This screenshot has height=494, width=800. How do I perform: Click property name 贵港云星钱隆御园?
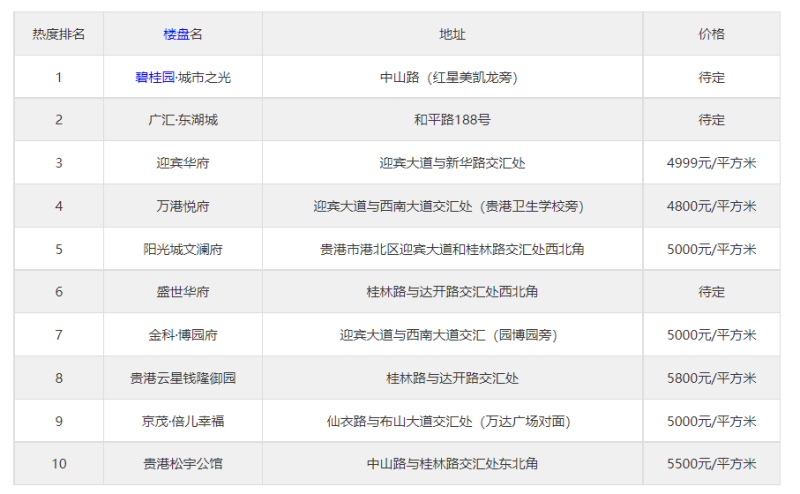(x=183, y=378)
